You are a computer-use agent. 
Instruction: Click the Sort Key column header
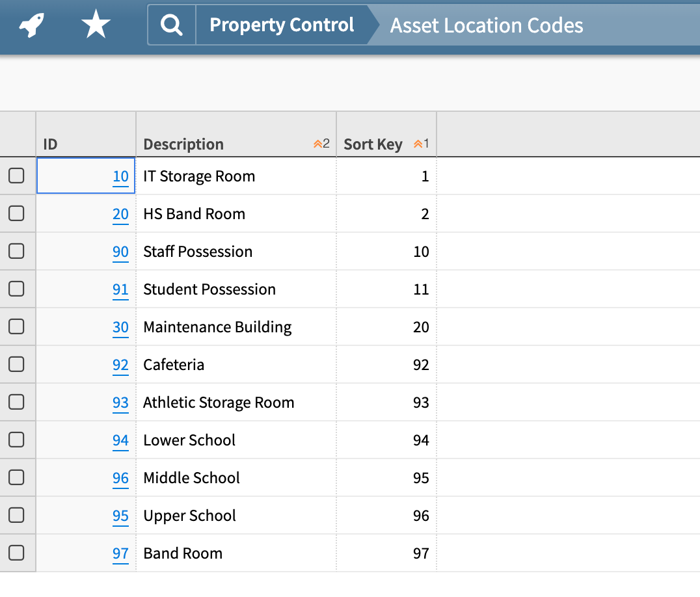373,144
